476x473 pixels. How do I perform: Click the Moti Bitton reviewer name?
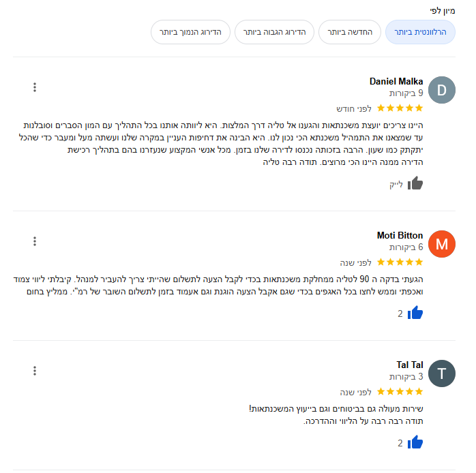[x=400, y=235]
